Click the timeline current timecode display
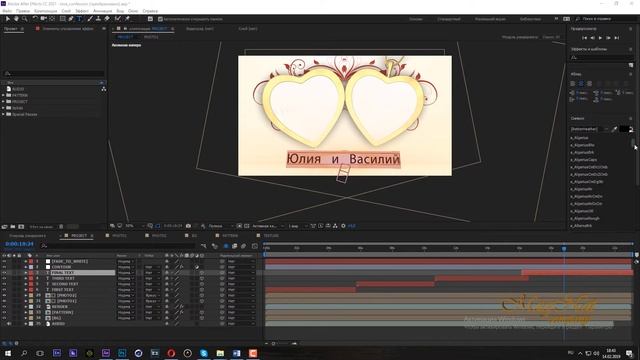640x360 pixels. (x=19, y=244)
